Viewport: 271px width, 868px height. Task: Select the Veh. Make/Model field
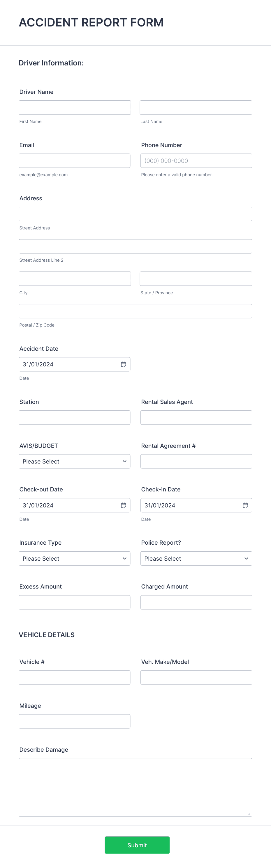point(196,677)
